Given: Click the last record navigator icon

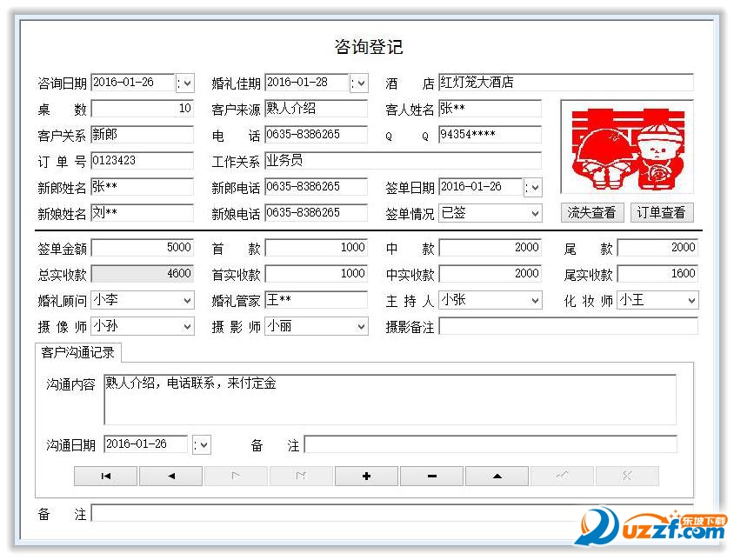Looking at the screenshot, I should point(301,476).
